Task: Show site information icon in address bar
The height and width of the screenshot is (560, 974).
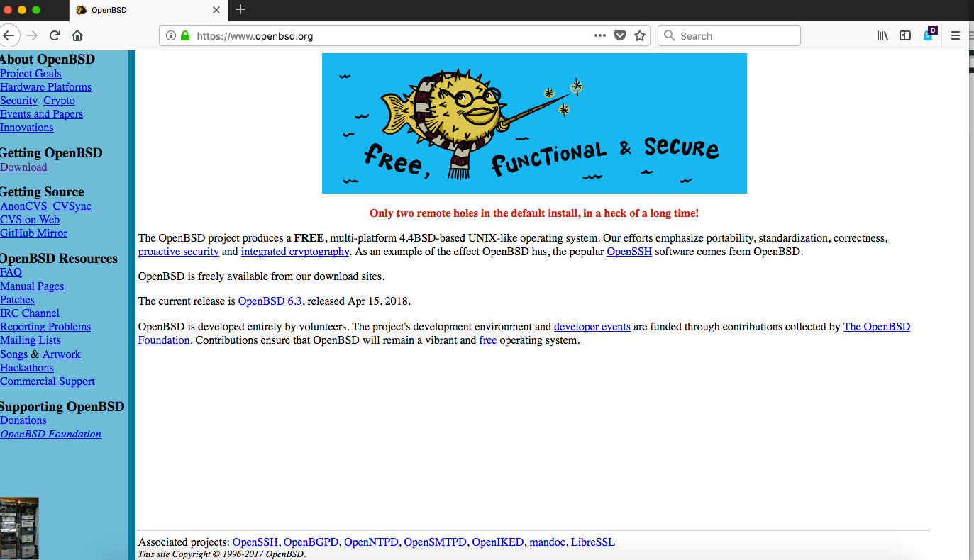Action: tap(171, 35)
